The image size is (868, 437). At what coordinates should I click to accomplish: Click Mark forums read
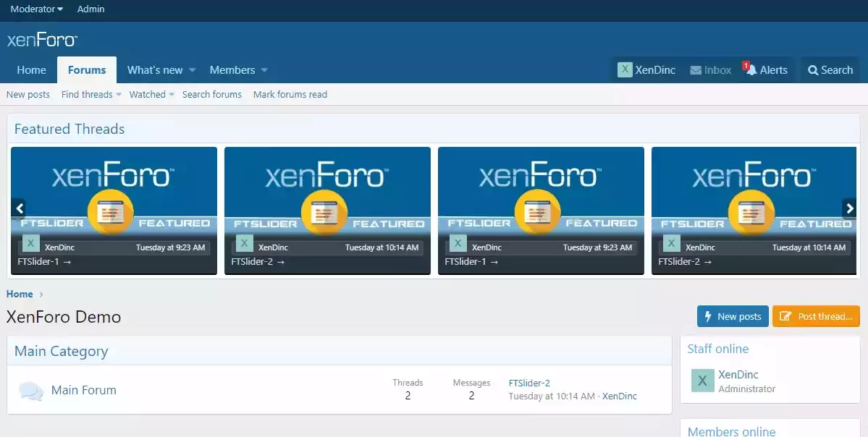pos(290,95)
